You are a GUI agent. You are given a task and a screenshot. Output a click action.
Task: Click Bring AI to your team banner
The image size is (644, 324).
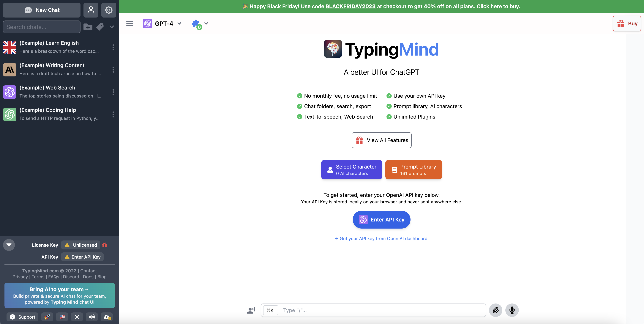click(59, 295)
